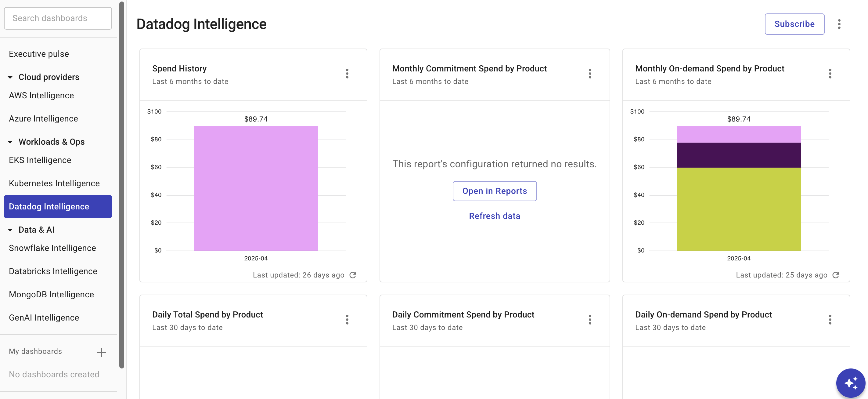Open Daily Total Spend by Product kebab menu
The width and height of the screenshot is (868, 399).
347,319
